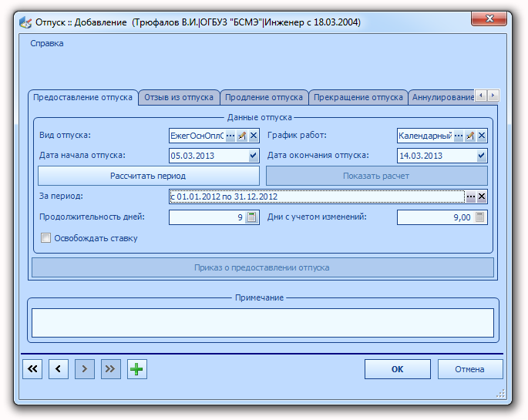
Task: Select the Прекращение отпуска tab
Action: tap(358, 98)
